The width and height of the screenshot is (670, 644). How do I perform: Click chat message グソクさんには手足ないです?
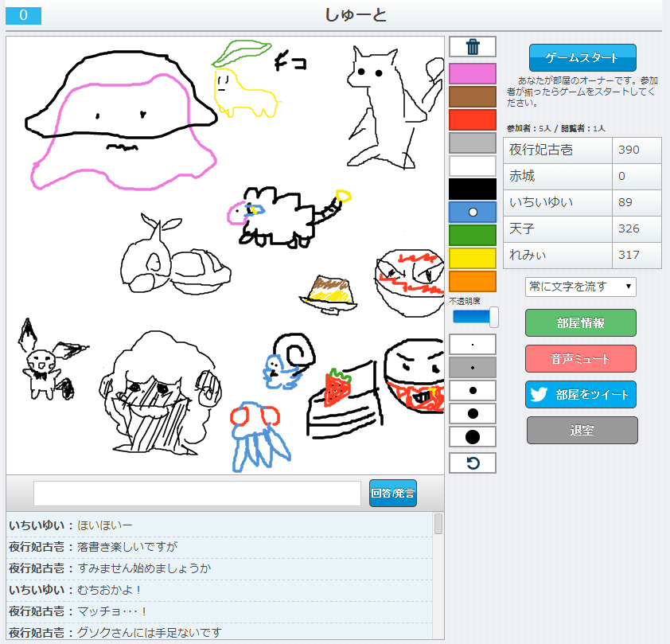(150, 633)
